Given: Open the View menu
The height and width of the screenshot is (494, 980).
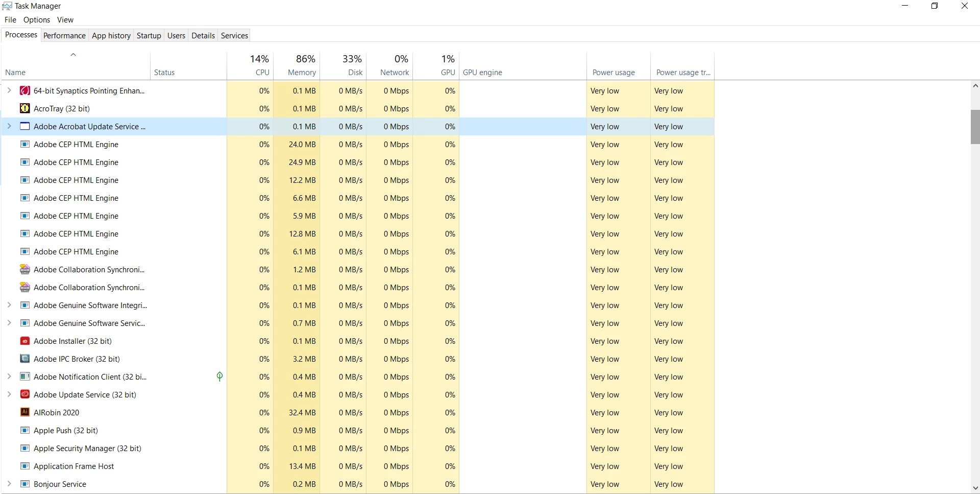Looking at the screenshot, I should 65,20.
